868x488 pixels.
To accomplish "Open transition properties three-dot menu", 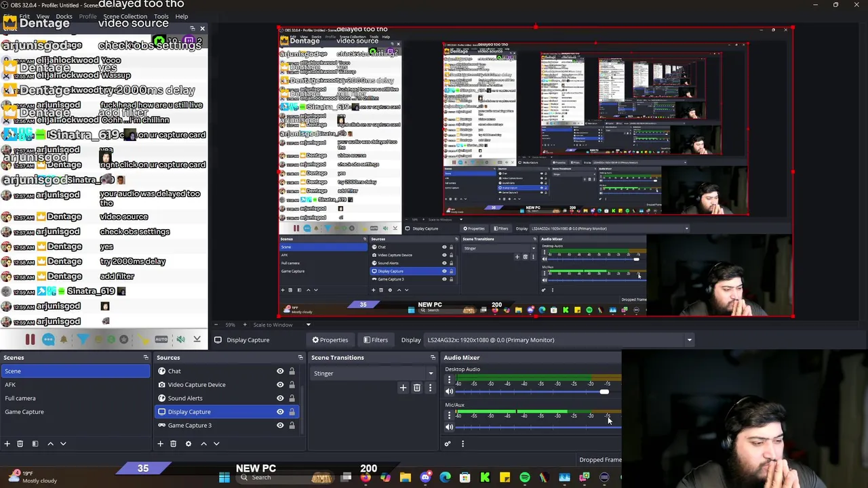I will coord(430,388).
